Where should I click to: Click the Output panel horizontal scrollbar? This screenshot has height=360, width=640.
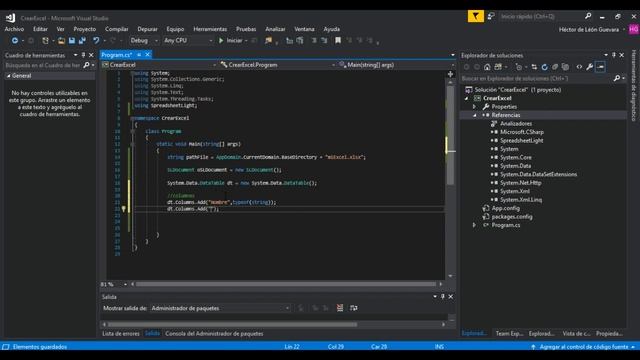233,324
